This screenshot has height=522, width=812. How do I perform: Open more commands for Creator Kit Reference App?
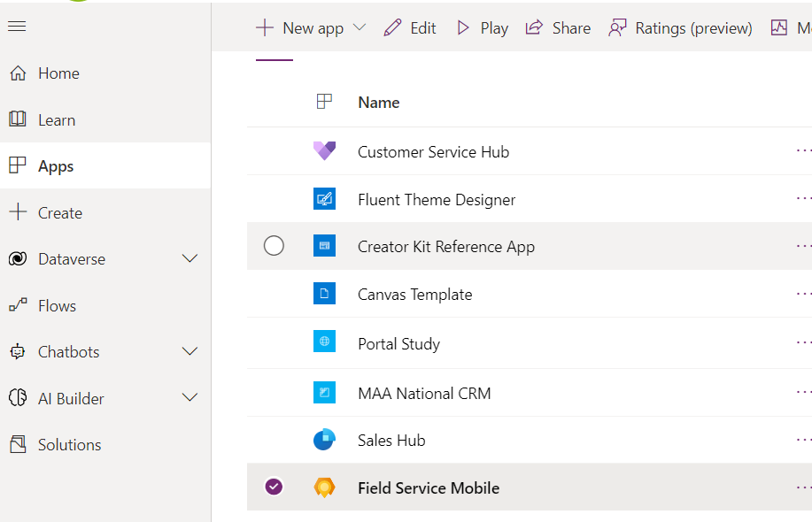tap(804, 246)
